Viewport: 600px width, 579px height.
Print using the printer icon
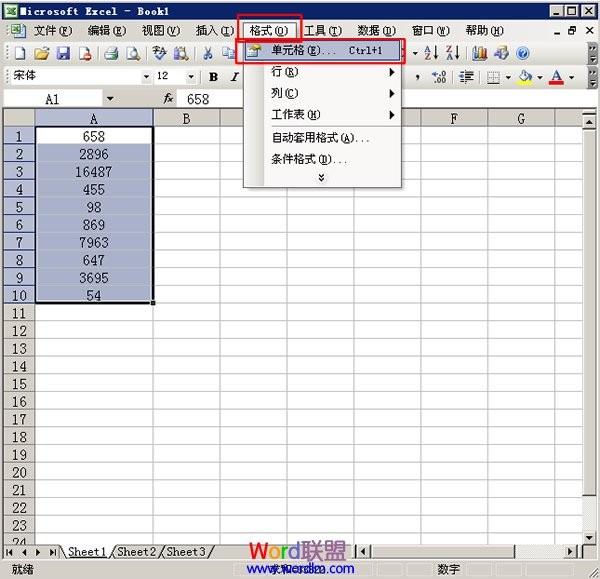click(x=111, y=53)
